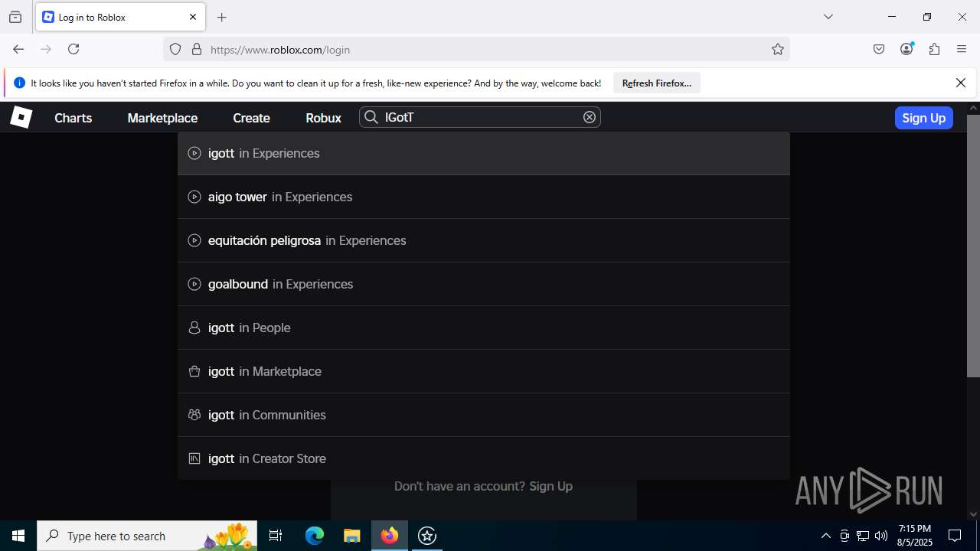Clear the search field with the X icon
This screenshot has width=980, height=551.
click(590, 117)
